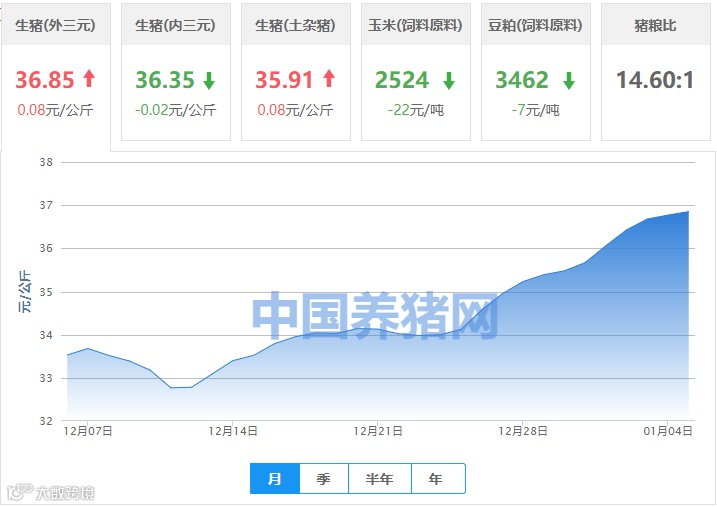Click the 元/公斤 y-axis title
The image size is (717, 507).
point(25,291)
